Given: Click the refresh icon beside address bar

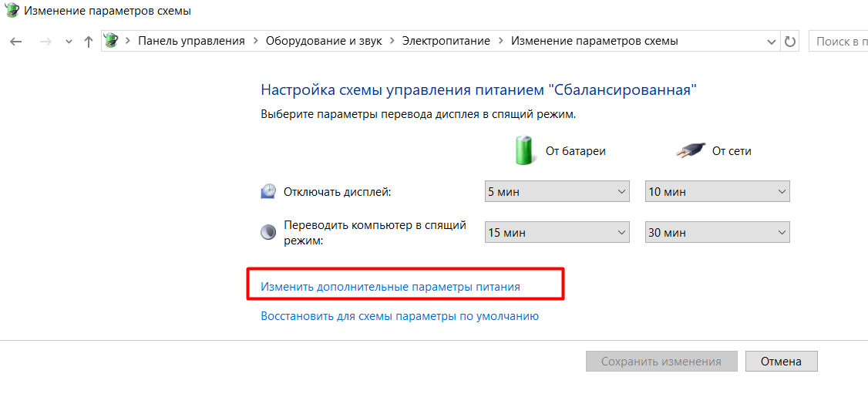Looking at the screenshot, I should [790, 42].
